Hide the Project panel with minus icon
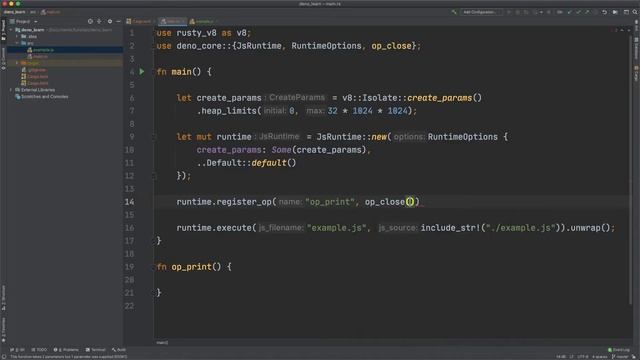Image resolution: width=640 pixels, height=360 pixels. [118, 21]
